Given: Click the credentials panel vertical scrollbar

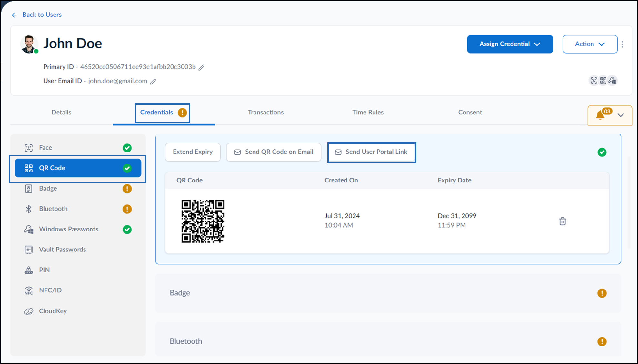Looking at the screenshot, I should tap(629, 202).
